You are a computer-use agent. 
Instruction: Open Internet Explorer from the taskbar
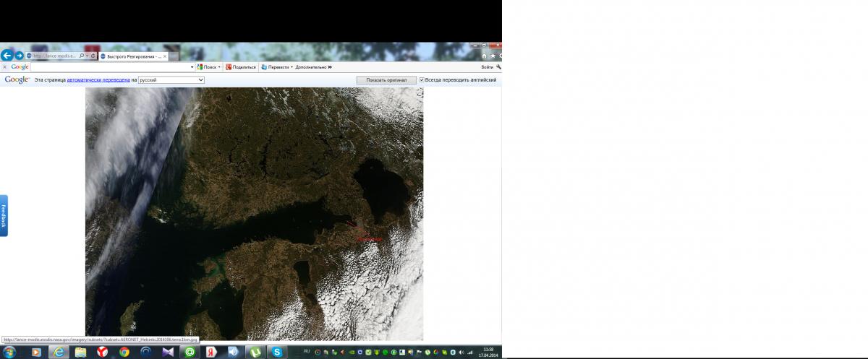(59, 352)
